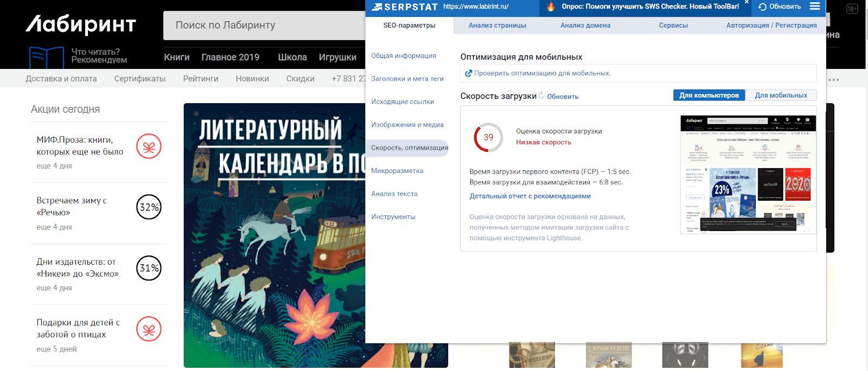This screenshot has width=868, height=371.
Task: Open МИФ.Проза книги которых еще не было
Action: [80, 146]
